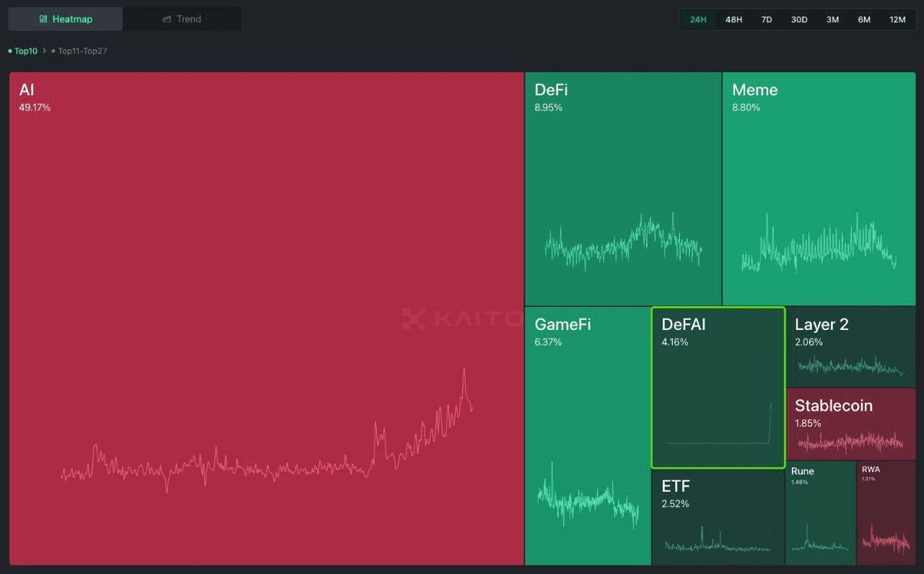This screenshot has height=574, width=924.
Task: Click the Meme sparkline chart
Action: [x=819, y=242]
